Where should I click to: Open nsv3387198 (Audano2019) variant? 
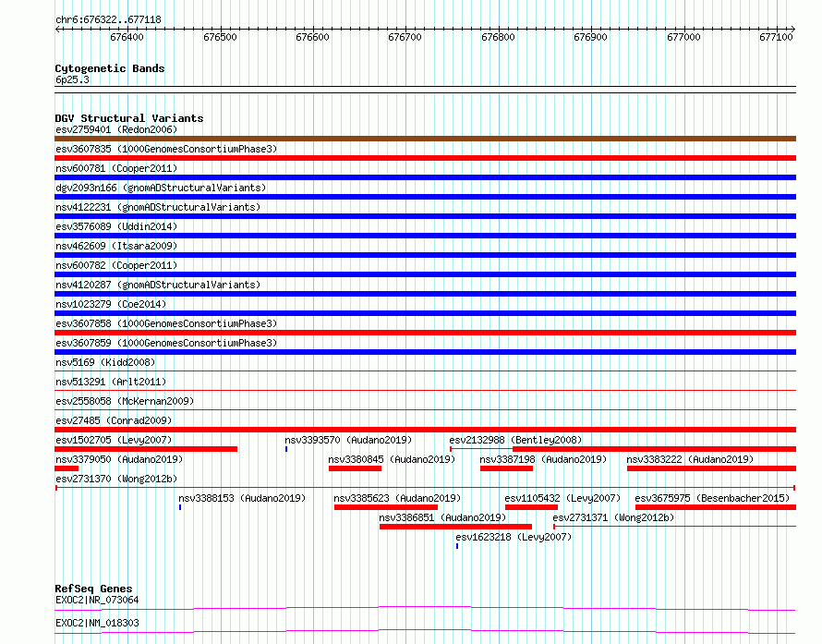[543, 459]
